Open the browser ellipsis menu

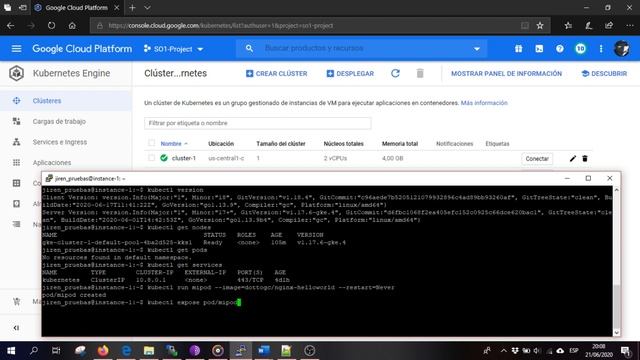[x=630, y=25]
